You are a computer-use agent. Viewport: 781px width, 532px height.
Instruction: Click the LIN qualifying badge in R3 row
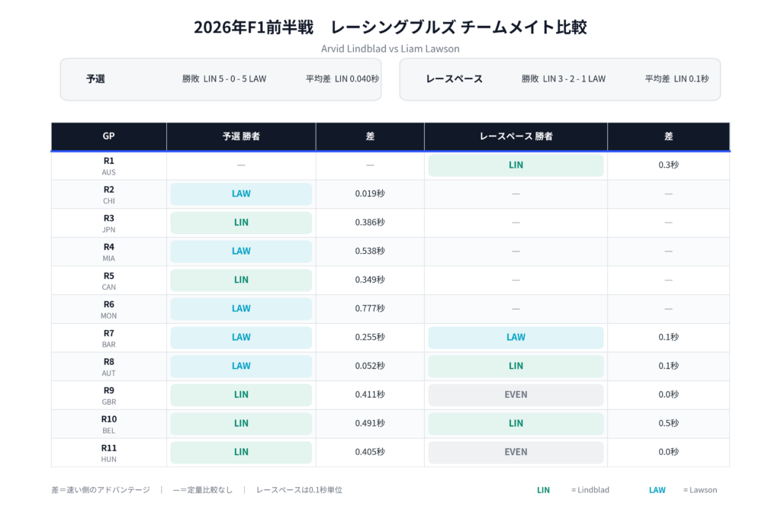(x=241, y=223)
